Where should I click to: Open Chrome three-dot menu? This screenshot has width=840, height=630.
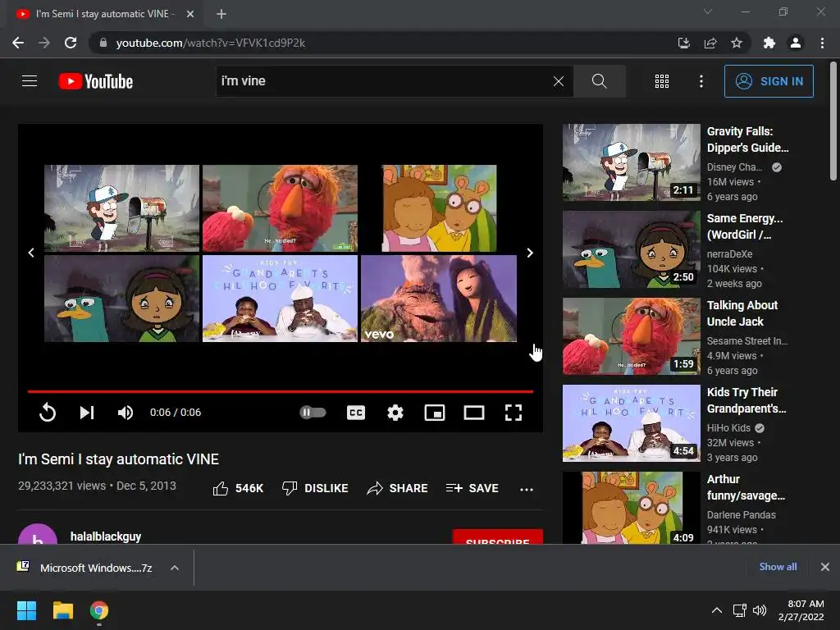point(822,43)
